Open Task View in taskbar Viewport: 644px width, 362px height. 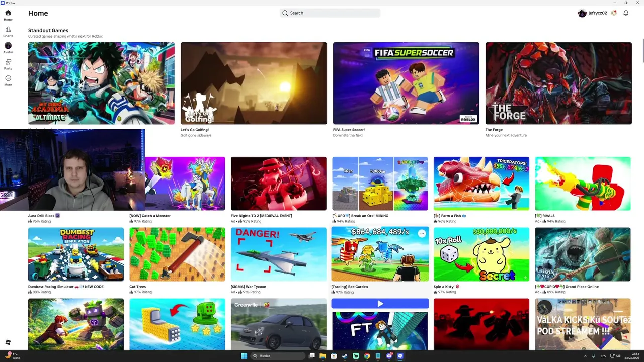(312, 356)
